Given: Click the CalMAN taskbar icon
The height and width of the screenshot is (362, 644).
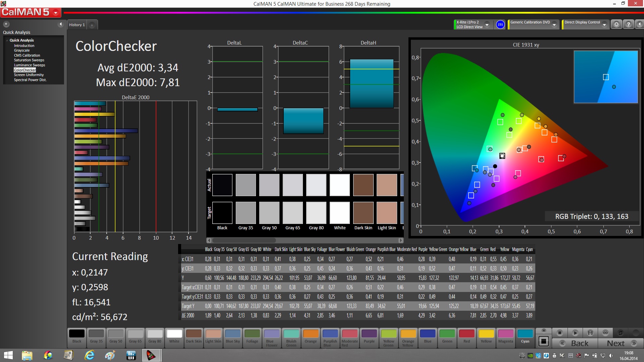Looking at the screenshot, I should tap(151, 355).
